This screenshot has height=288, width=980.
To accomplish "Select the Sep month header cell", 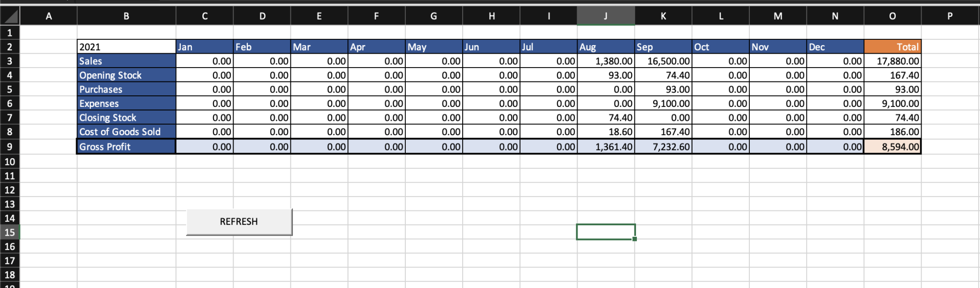I will pyautogui.click(x=663, y=47).
